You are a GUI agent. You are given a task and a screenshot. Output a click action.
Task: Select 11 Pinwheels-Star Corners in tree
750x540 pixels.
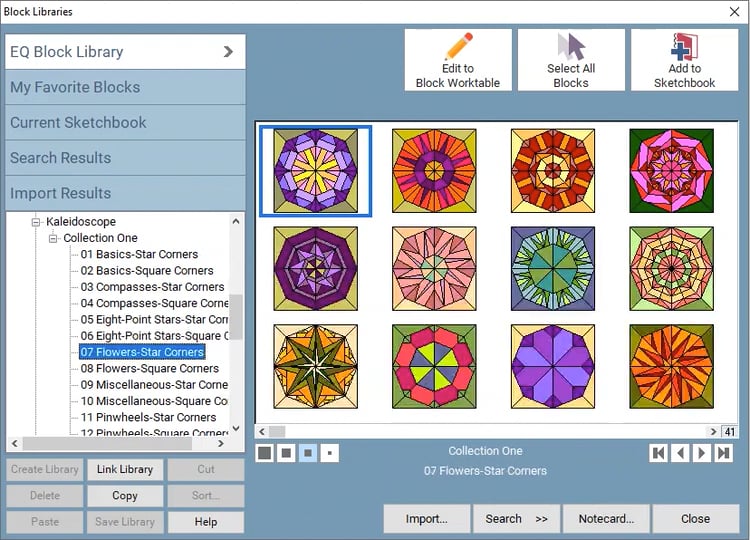point(148,417)
